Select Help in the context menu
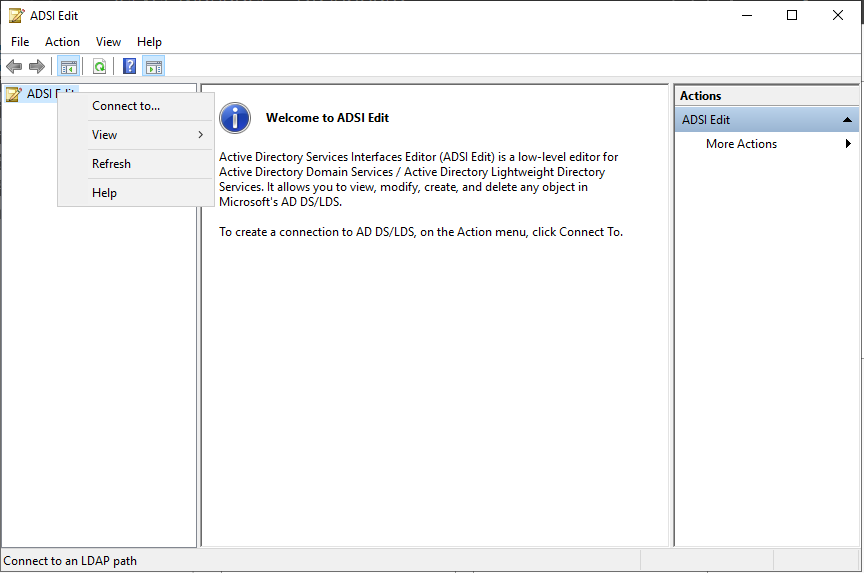The width and height of the screenshot is (864, 573). (x=136, y=193)
